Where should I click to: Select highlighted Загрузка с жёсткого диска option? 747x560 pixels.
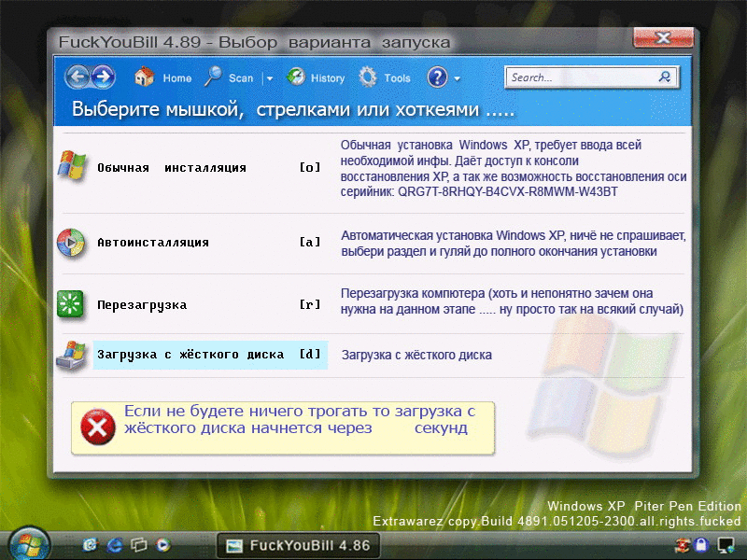(x=210, y=355)
